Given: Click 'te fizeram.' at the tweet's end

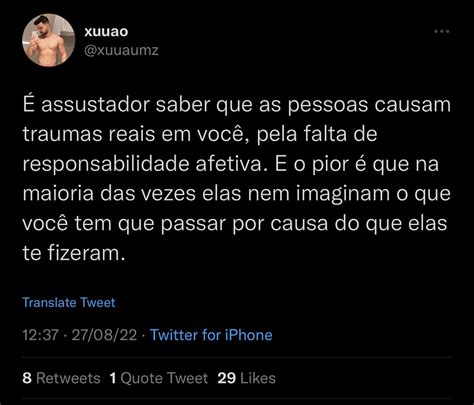Looking at the screenshot, I should 74,253.
